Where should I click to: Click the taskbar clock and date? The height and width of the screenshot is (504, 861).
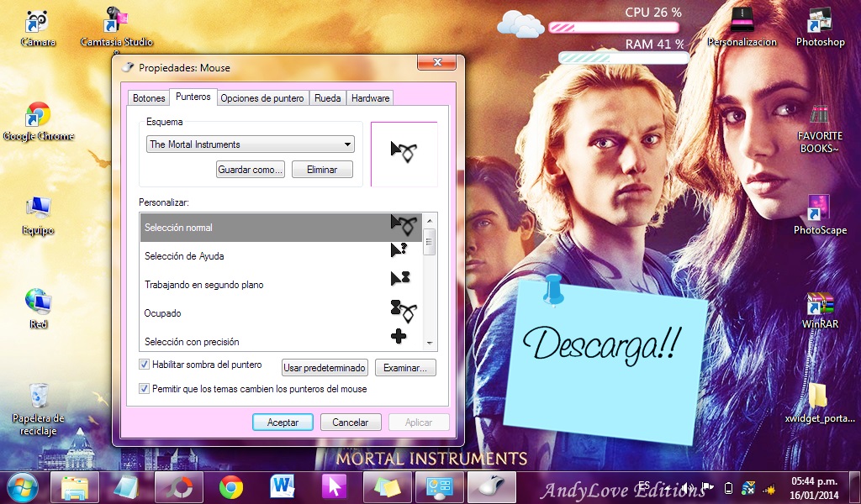[x=814, y=488]
